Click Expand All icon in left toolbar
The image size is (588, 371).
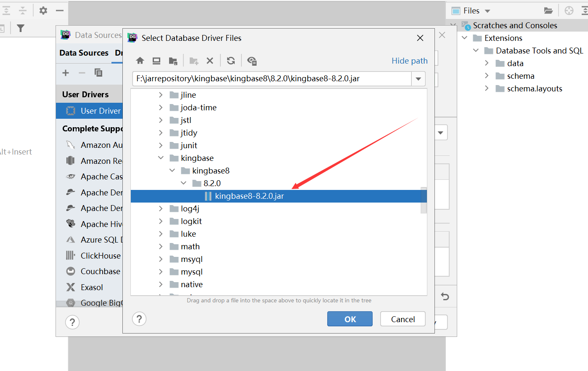6,11
